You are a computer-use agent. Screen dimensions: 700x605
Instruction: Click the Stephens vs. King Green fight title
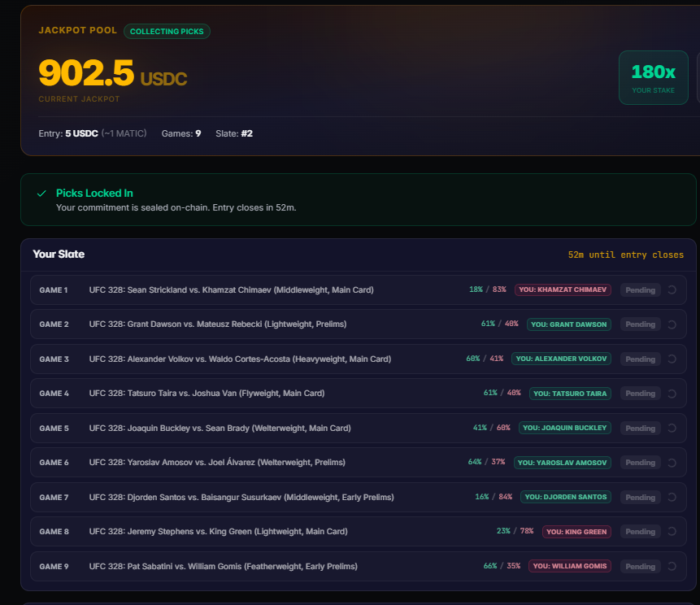pyautogui.click(x=219, y=531)
